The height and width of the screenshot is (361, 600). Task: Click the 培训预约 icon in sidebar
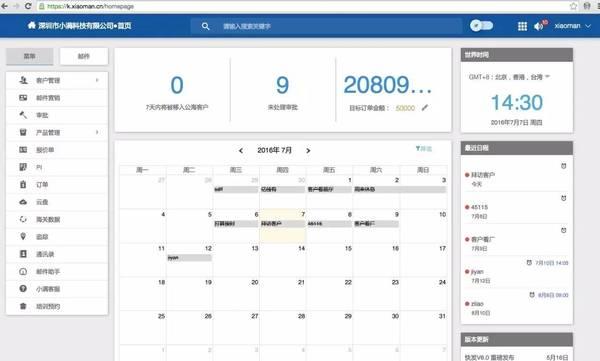[x=23, y=306]
